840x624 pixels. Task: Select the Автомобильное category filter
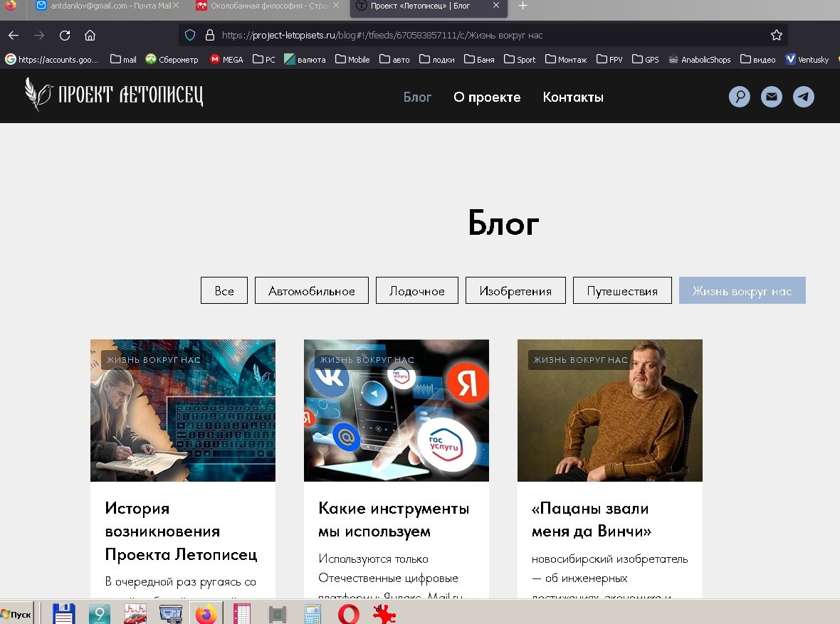pyautogui.click(x=311, y=291)
